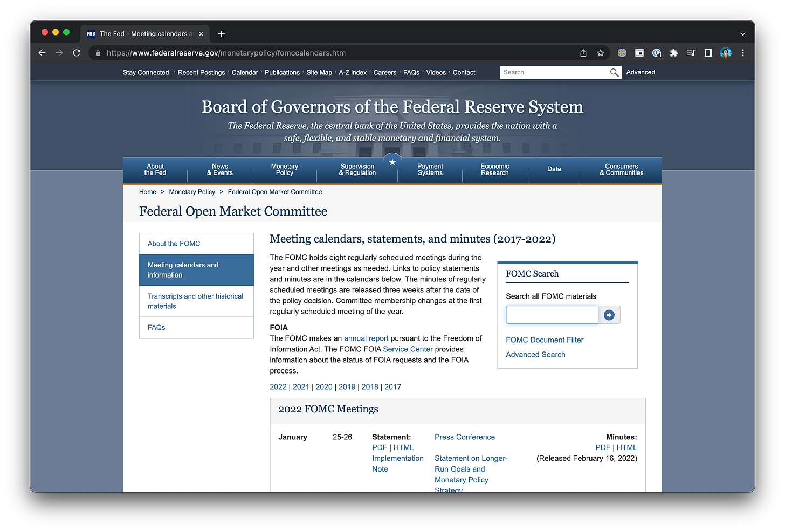Submit FOMC search with the arrow button

pos(609,315)
